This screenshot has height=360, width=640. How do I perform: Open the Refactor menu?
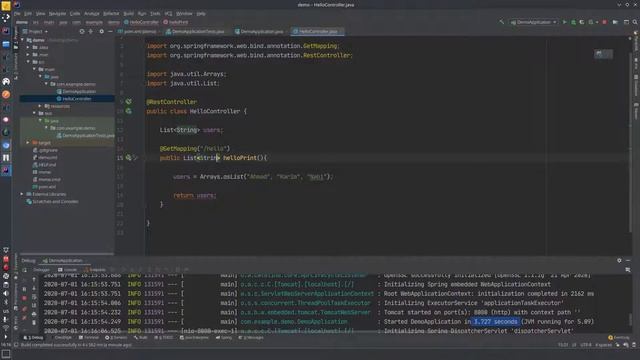point(111,13)
